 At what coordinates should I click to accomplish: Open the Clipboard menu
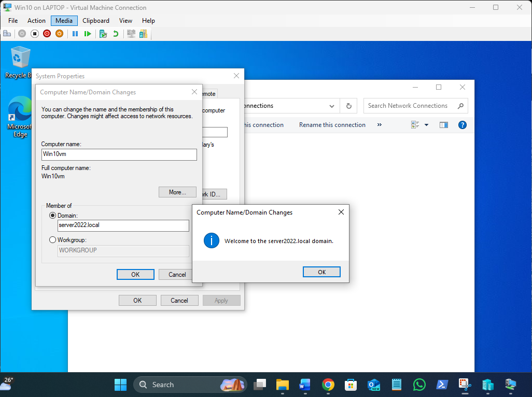[96, 21]
